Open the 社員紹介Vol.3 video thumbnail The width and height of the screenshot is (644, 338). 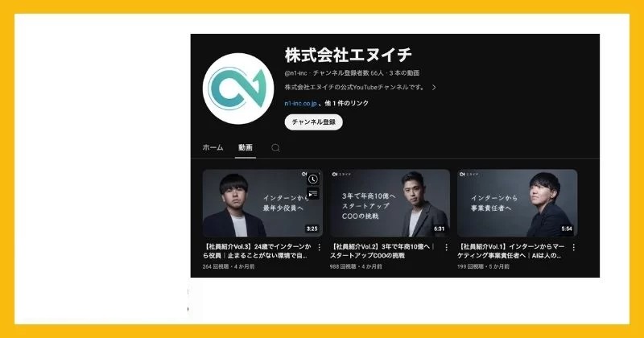262,203
